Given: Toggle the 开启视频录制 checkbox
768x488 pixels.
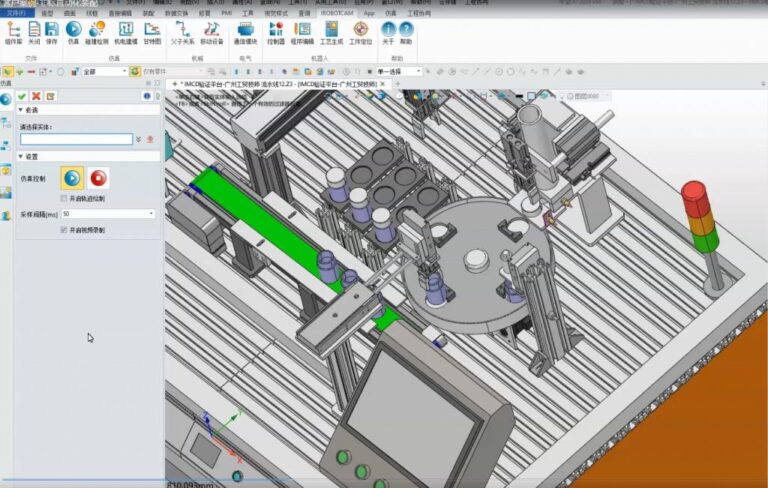Looking at the screenshot, I should [64, 230].
